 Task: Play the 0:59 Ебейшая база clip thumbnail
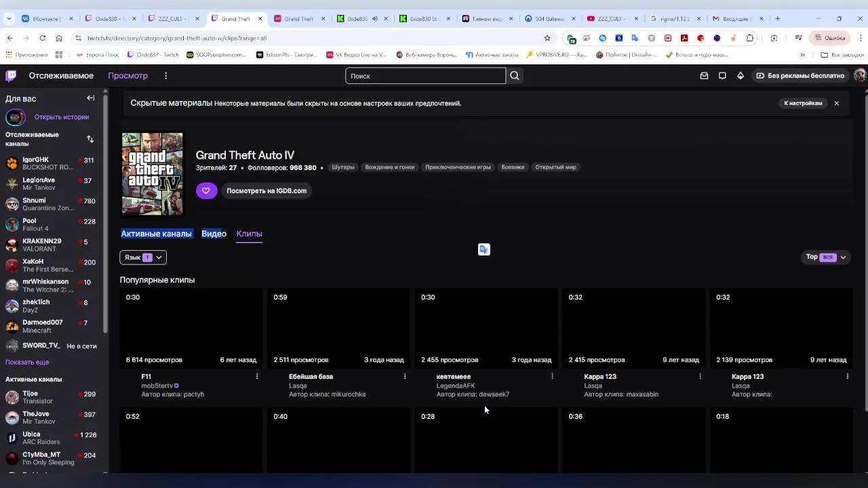click(x=339, y=328)
